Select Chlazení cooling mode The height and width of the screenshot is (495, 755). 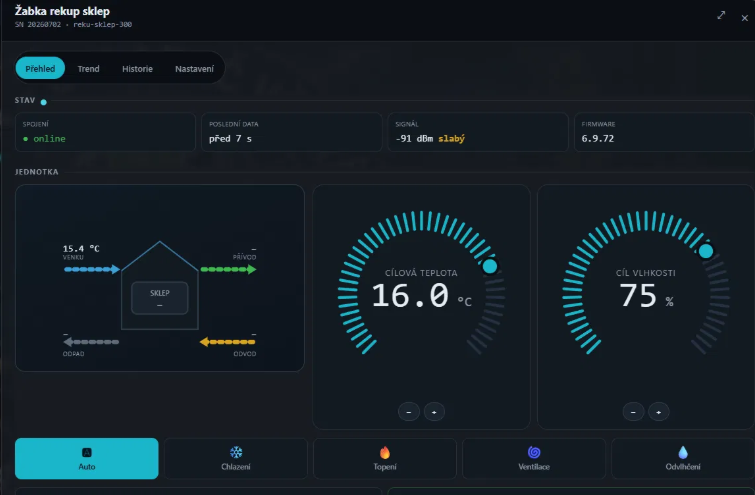click(235, 458)
